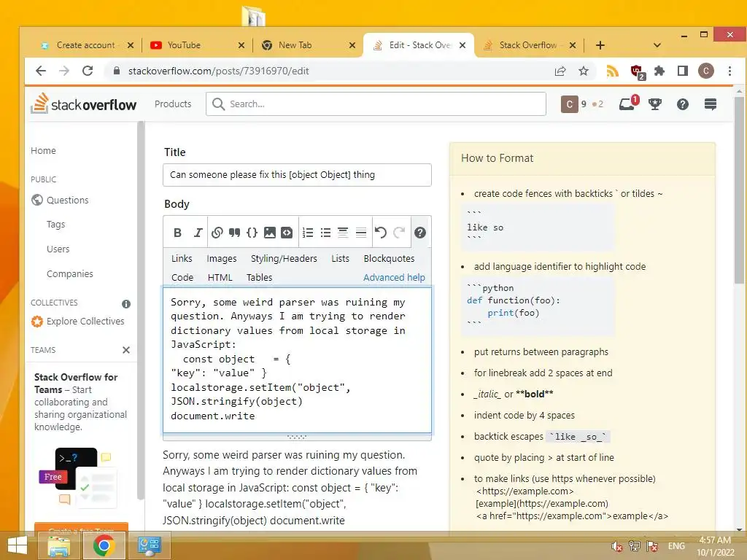Open the Advanced help link
The image size is (747, 560).
tap(394, 277)
